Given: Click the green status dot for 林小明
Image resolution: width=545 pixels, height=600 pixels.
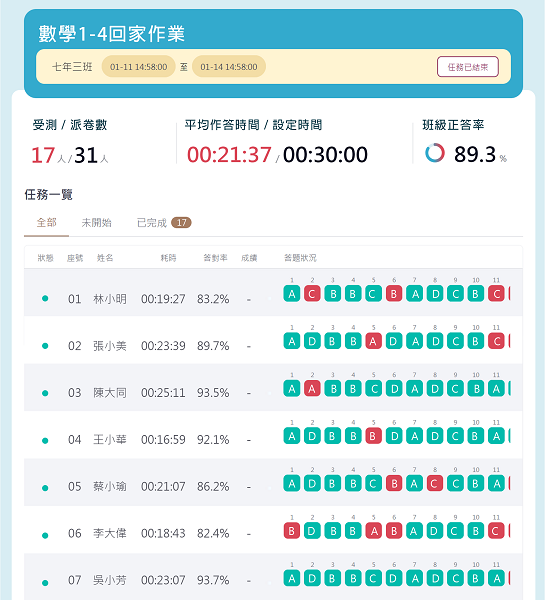Looking at the screenshot, I should (45, 298).
